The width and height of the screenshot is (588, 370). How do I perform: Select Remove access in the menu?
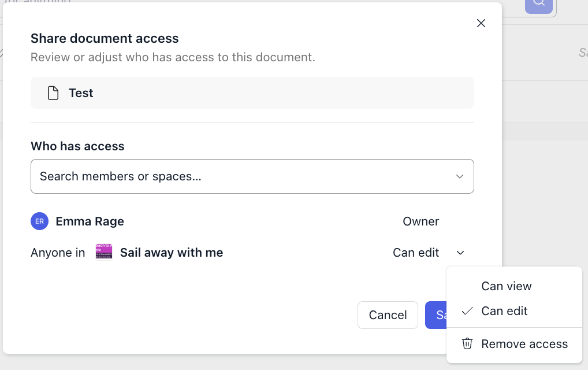[524, 344]
